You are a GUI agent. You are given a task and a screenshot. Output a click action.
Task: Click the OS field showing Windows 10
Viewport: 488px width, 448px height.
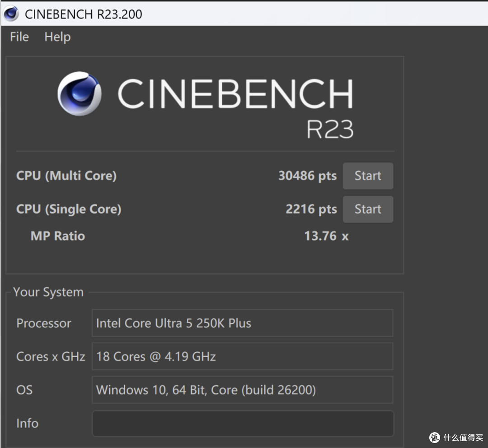pyautogui.click(x=243, y=389)
